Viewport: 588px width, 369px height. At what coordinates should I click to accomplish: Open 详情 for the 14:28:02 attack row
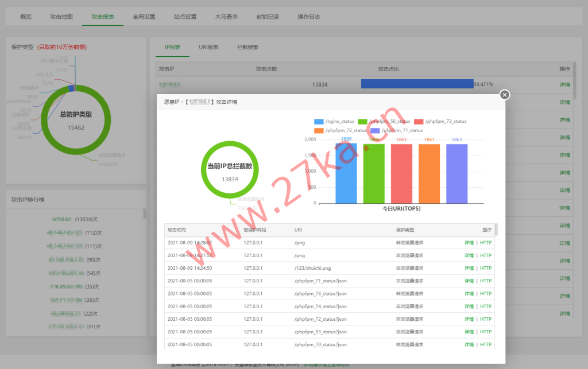[x=469, y=243]
